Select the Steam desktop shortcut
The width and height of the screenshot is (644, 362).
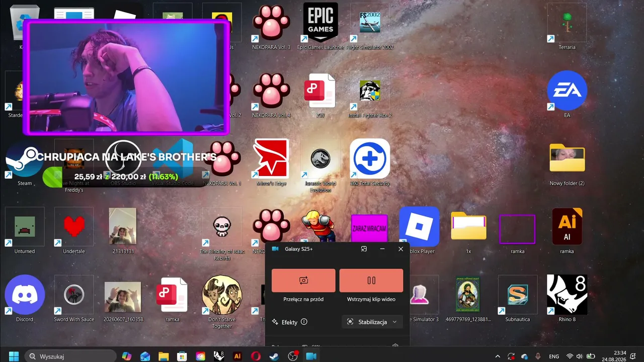(25, 163)
